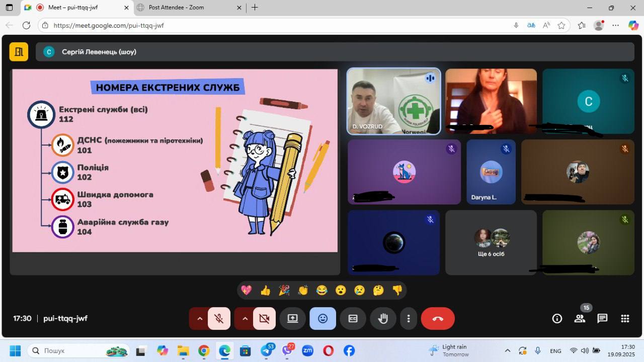Start presenting your screen
Image resolution: width=644 pixels, height=362 pixels.
(x=293, y=319)
